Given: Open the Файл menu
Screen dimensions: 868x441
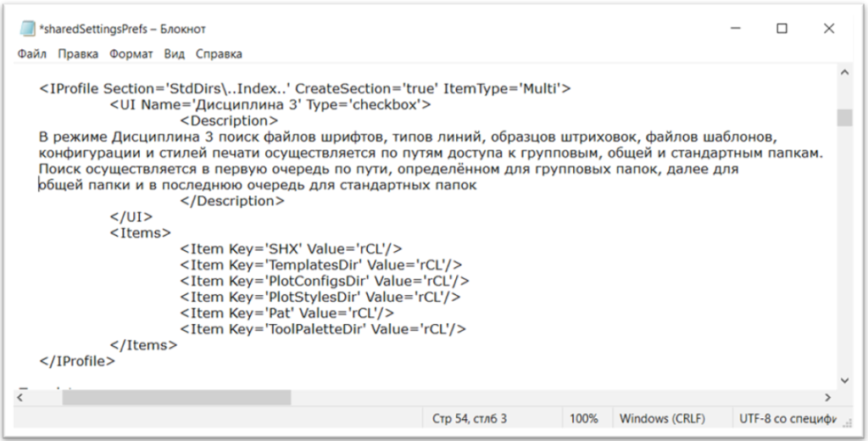Looking at the screenshot, I should (x=32, y=53).
